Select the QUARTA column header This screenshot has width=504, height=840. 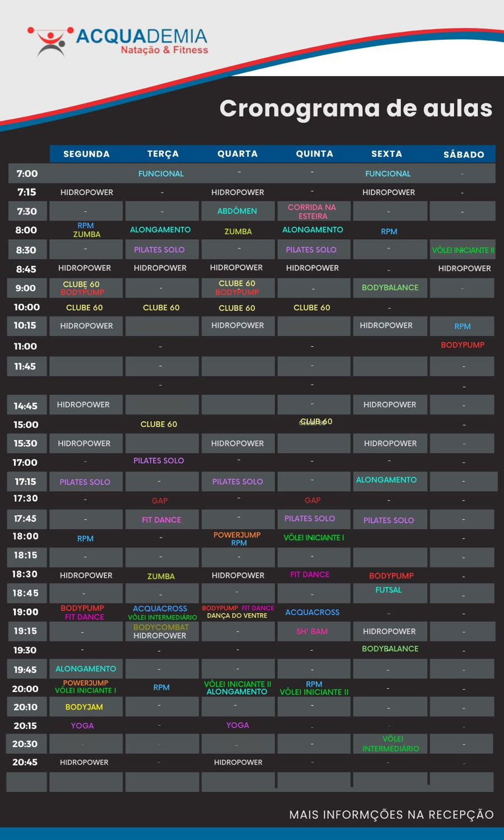click(237, 154)
